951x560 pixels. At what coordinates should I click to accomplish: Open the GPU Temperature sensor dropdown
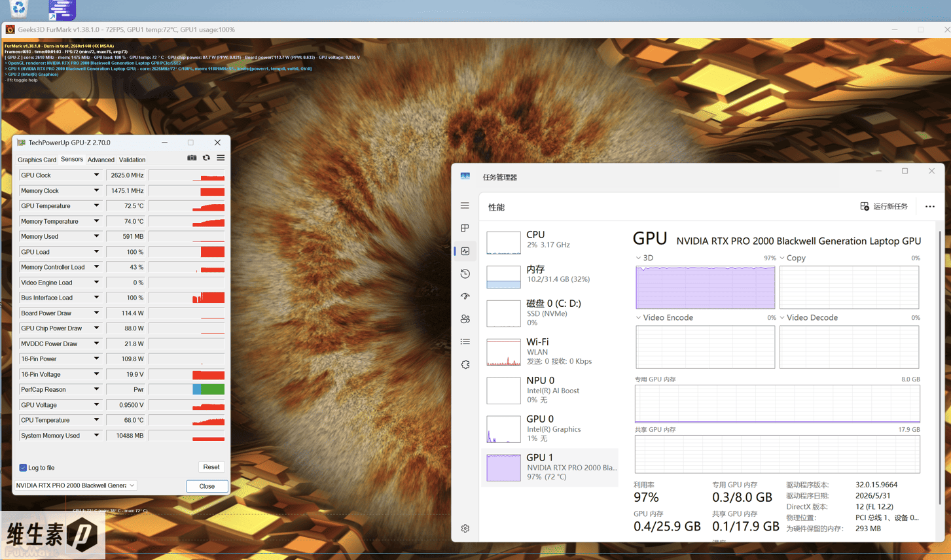[96, 206]
